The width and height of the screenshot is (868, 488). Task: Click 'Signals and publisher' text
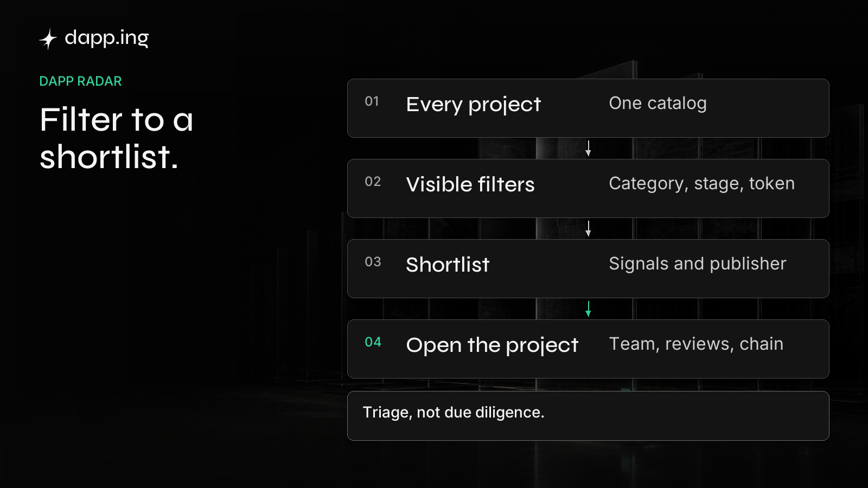697,264
